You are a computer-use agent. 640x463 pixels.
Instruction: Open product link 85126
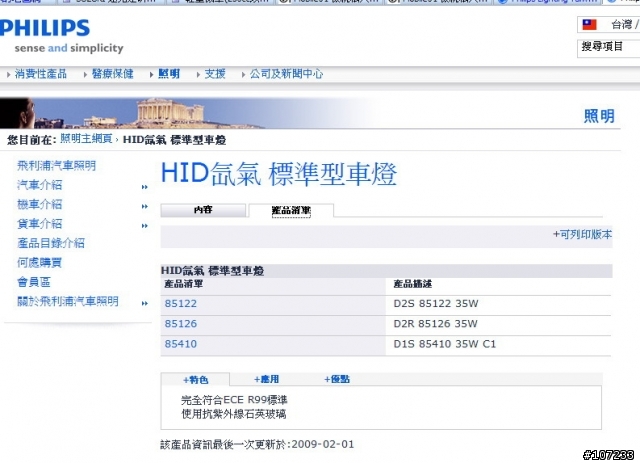pos(181,324)
